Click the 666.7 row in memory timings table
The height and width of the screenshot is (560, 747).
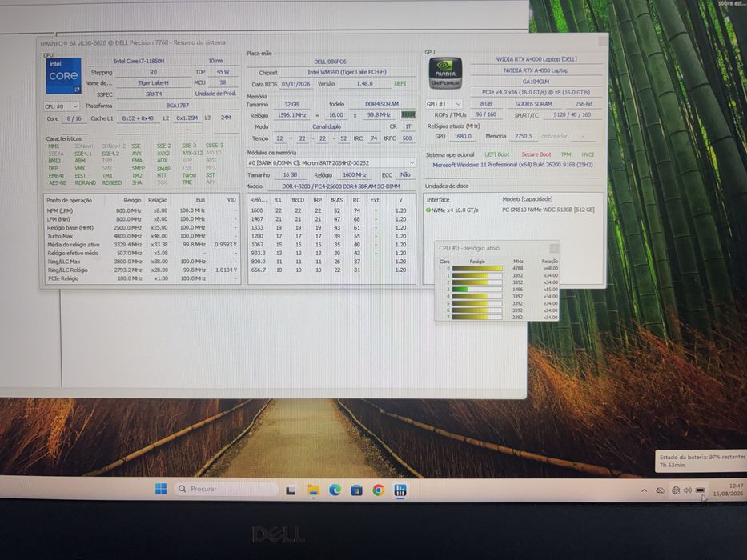click(x=331, y=270)
